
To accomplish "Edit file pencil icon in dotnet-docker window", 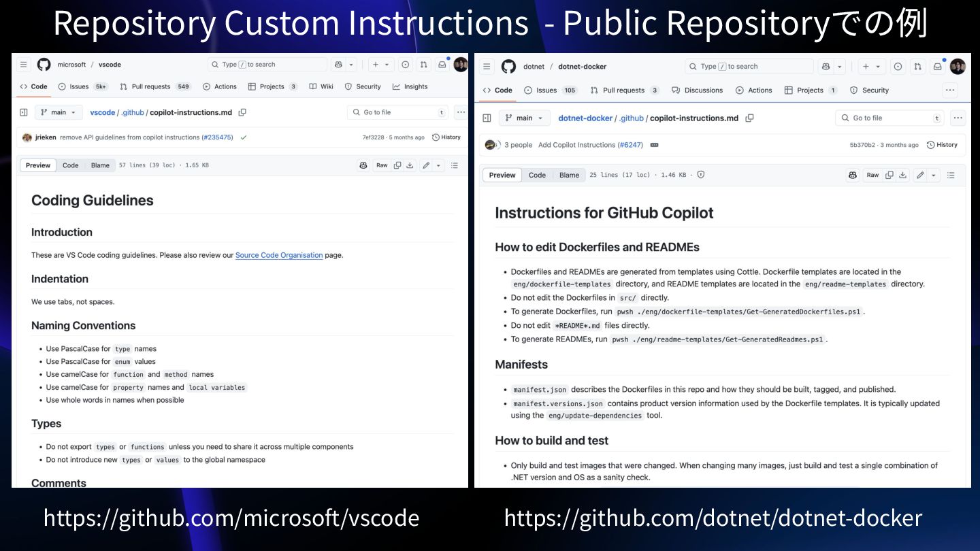I will 920,175.
